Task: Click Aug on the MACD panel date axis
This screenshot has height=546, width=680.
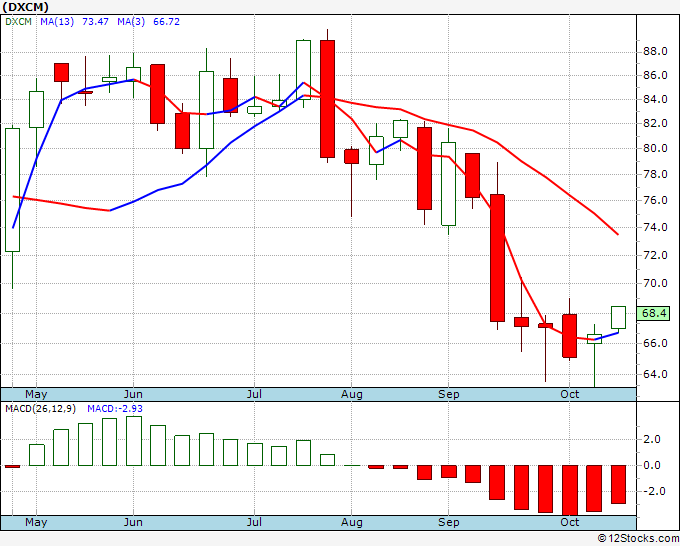Action: point(351,522)
